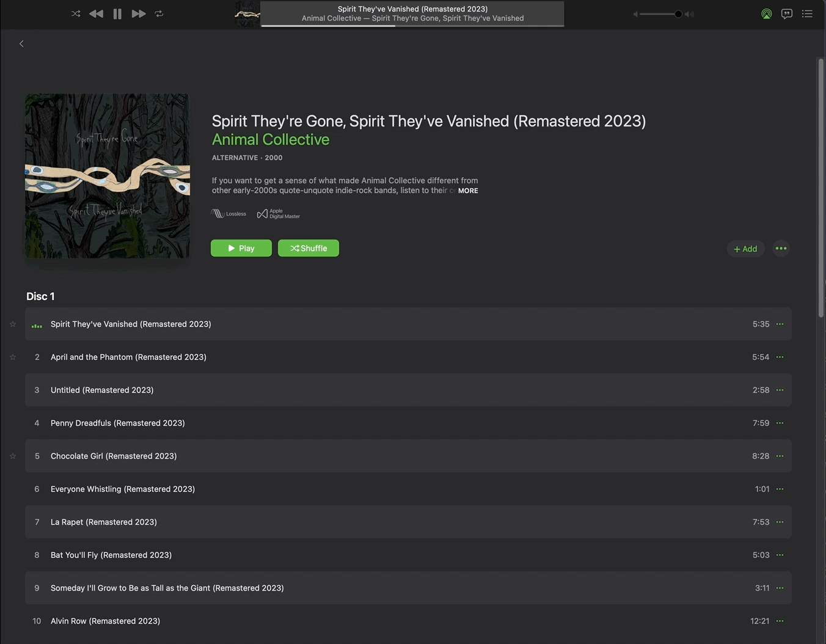Click the playback progress bar
826x644 pixels.
tap(412, 26)
